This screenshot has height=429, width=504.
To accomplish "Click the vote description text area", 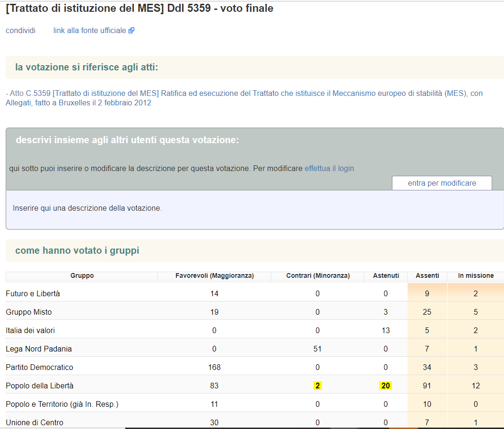I will click(254, 210).
